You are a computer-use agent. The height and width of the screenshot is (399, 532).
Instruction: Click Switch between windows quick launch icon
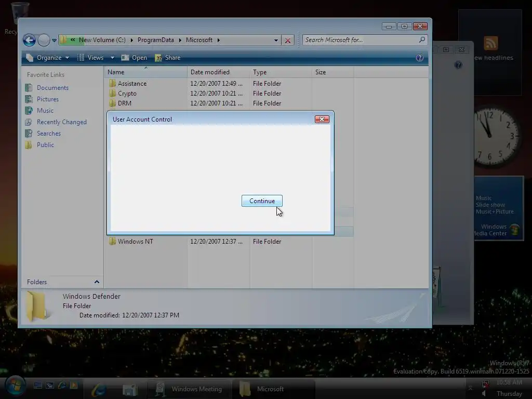coord(50,385)
